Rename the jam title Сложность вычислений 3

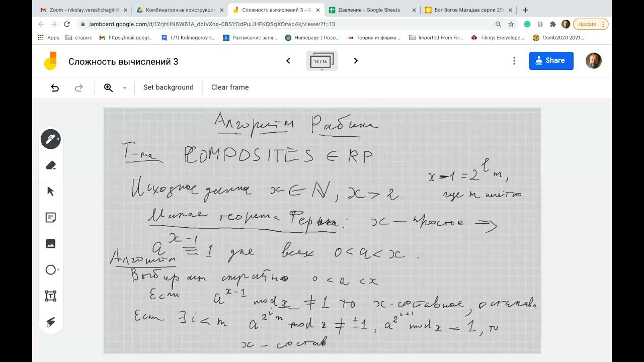(x=123, y=62)
